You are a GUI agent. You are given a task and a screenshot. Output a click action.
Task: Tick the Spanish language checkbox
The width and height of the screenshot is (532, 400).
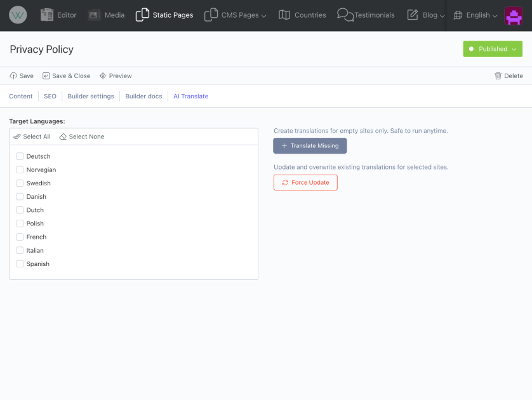20,264
